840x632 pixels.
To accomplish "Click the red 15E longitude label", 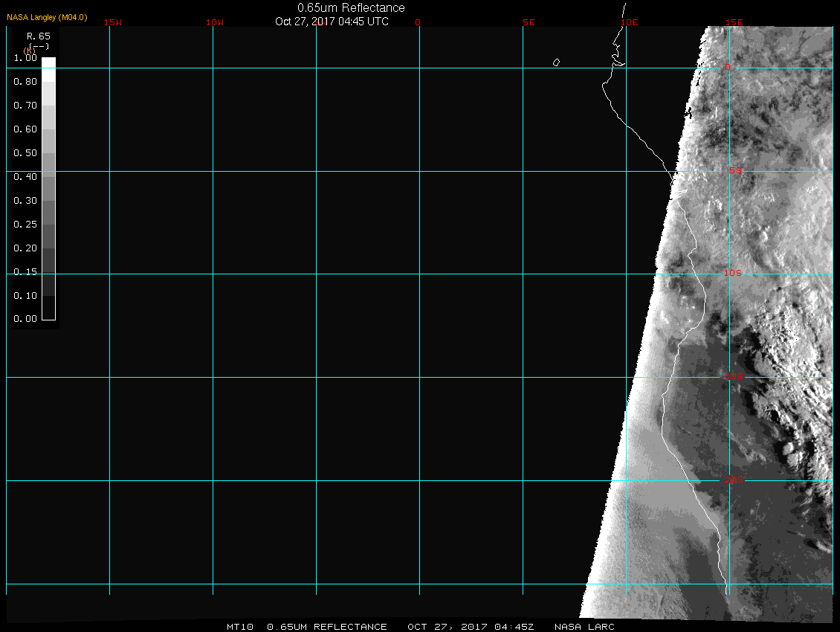I will click(734, 22).
